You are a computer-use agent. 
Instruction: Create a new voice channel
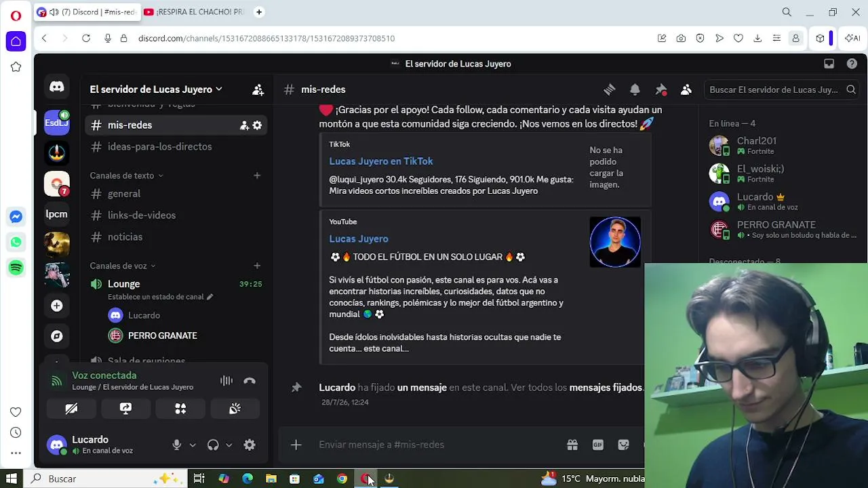click(257, 266)
